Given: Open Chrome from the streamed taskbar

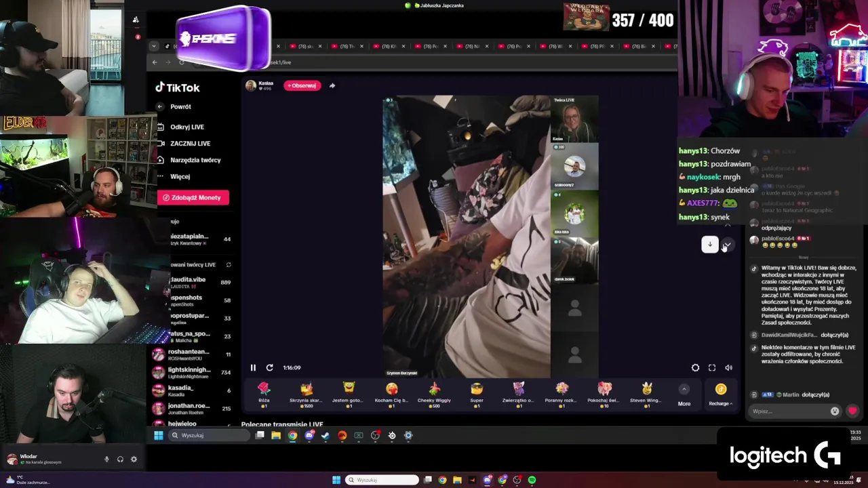Looking at the screenshot, I should 292,435.
